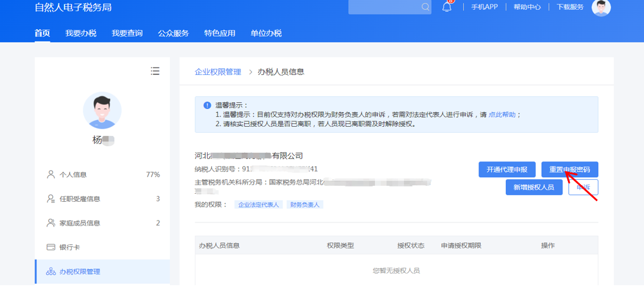Switch to 单位办税 tab

[266, 34]
